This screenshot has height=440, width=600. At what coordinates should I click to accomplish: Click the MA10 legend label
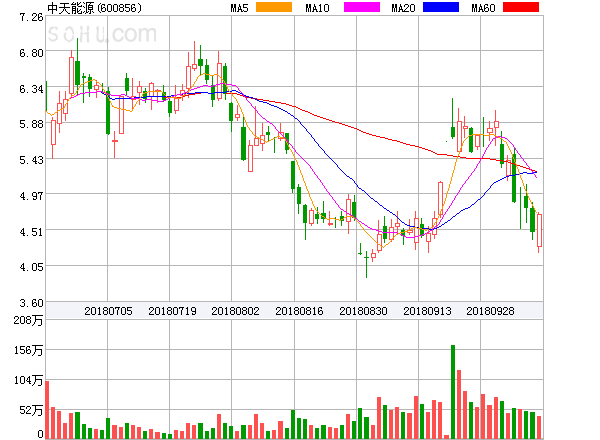point(317,8)
